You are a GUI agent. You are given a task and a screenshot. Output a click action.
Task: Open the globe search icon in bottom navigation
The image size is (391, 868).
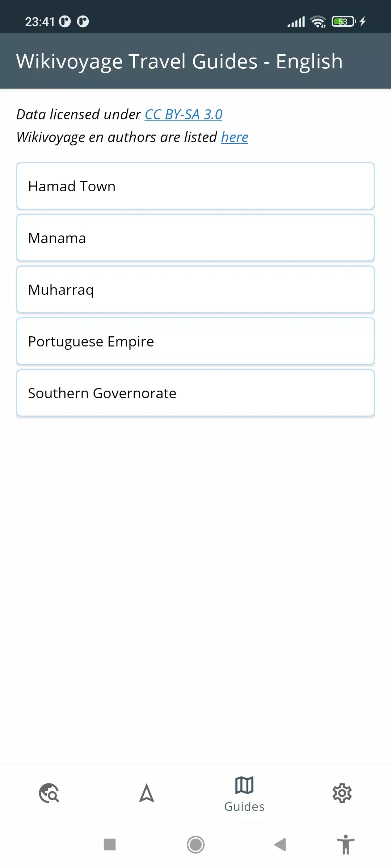point(49,793)
